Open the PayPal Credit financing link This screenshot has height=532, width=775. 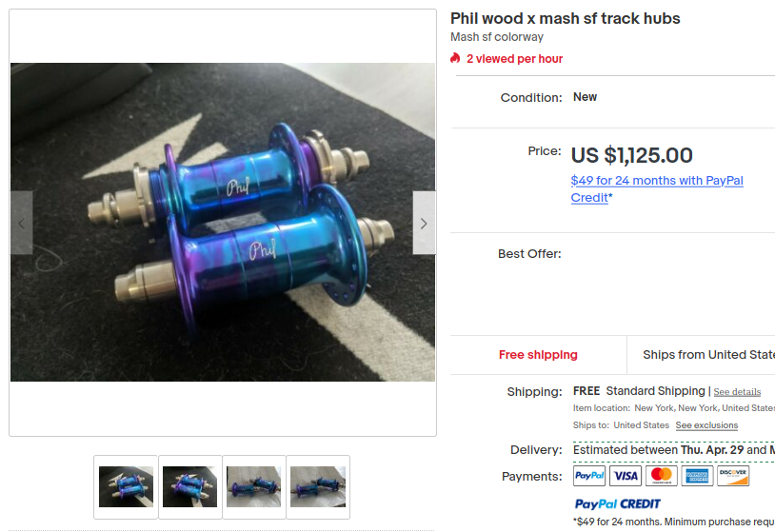point(657,188)
